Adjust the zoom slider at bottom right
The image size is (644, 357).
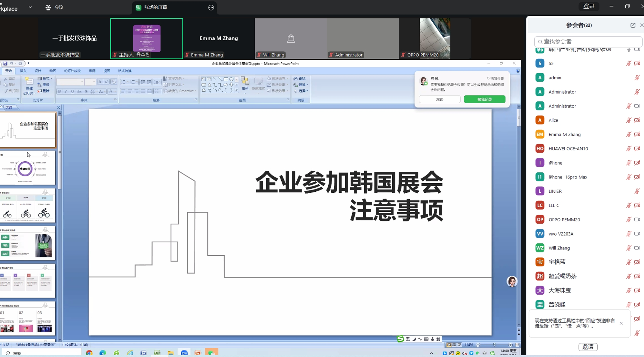(495, 345)
